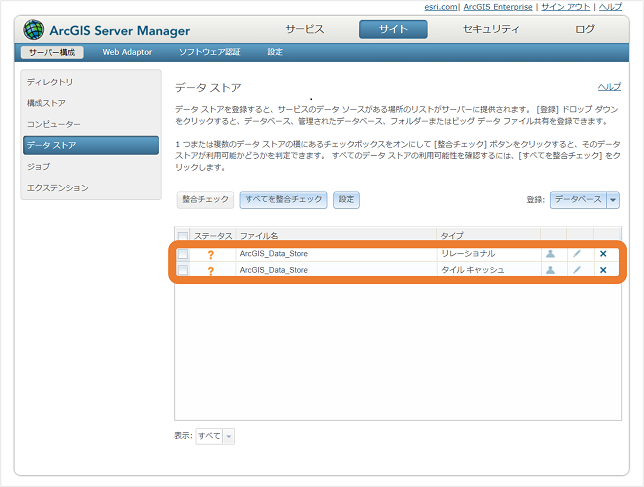Viewport: 644px width, 487px height.
Task: Check the box for the タイル キャッシュ row
Action: coord(183,270)
